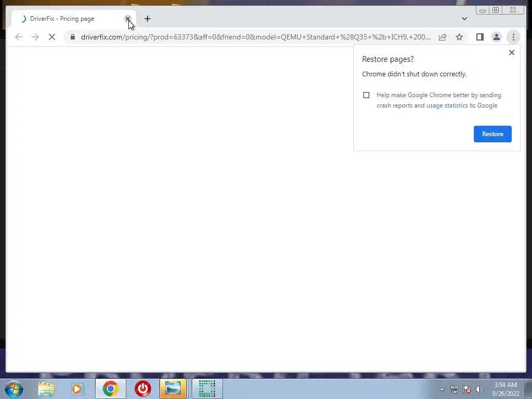Open the Chrome three-dot menu

tap(513, 37)
